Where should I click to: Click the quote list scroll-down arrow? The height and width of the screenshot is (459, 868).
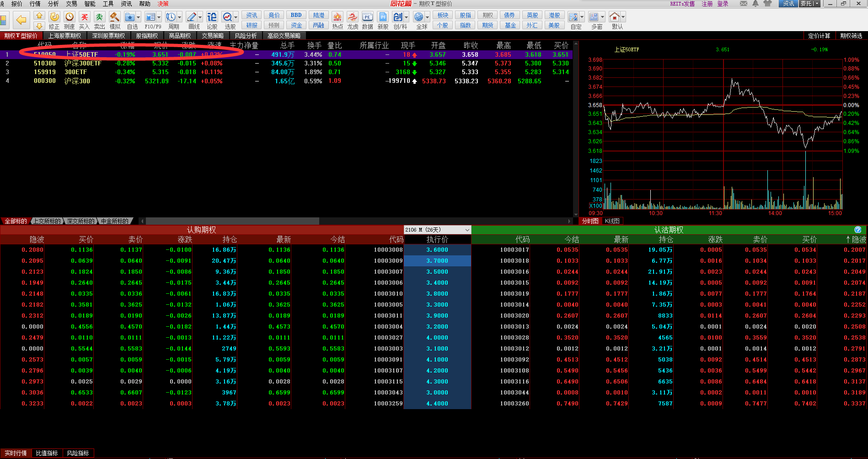click(576, 214)
